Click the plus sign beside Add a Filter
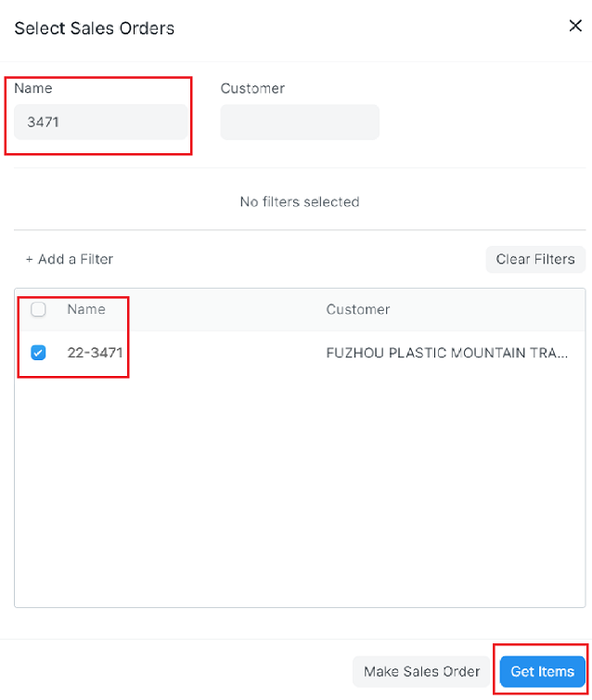The image size is (592, 700). [29, 259]
